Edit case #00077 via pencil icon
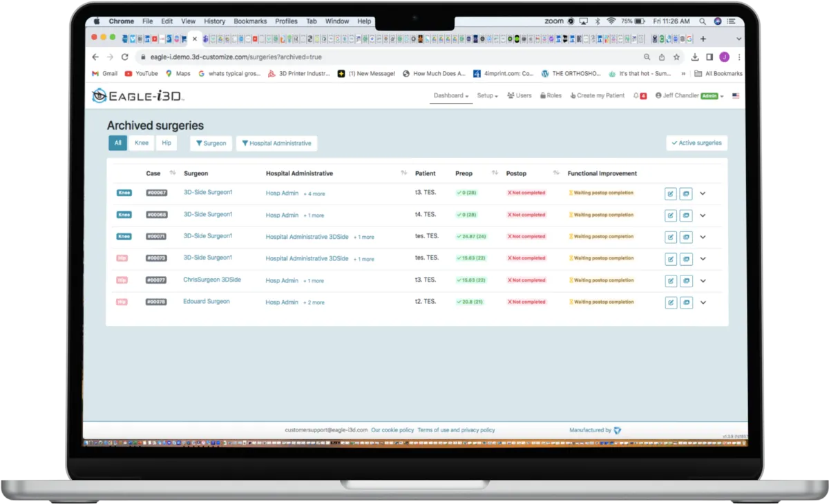The width and height of the screenshot is (829, 504). (x=671, y=281)
